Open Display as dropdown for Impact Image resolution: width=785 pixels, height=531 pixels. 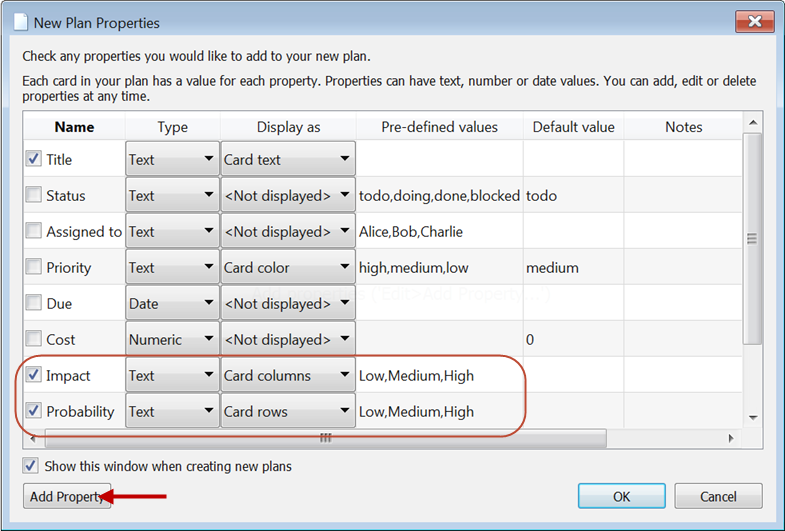click(x=288, y=375)
